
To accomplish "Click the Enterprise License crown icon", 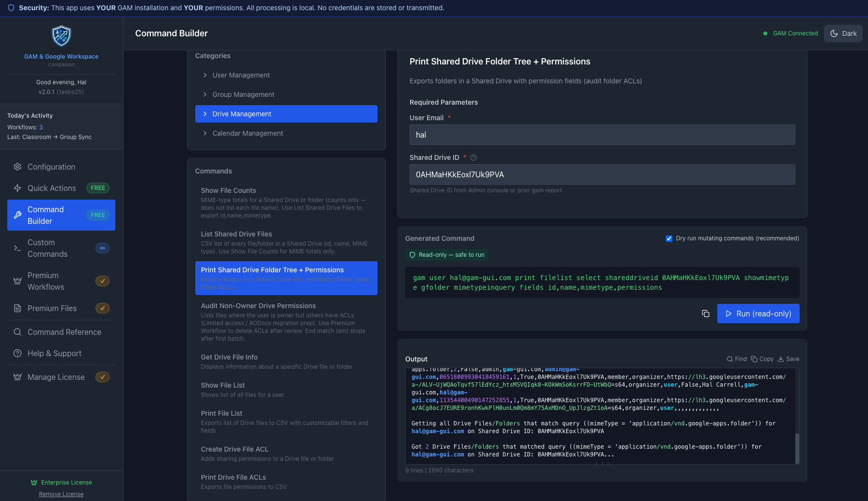I will (34, 483).
